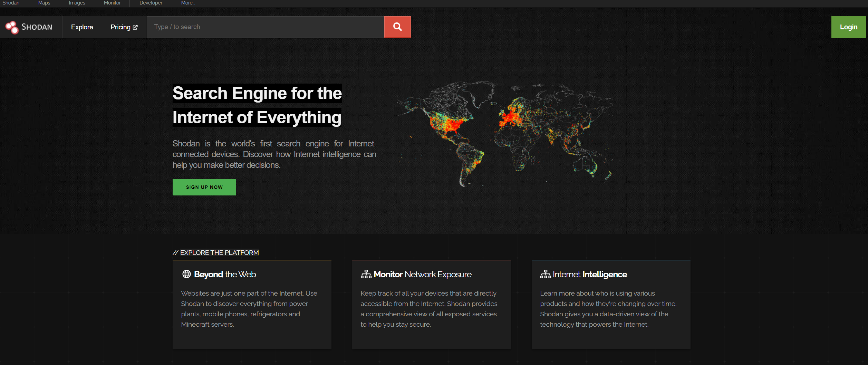Click the SHODAN wordmark text
Screen dimensions: 868x365
pyautogui.click(x=37, y=27)
